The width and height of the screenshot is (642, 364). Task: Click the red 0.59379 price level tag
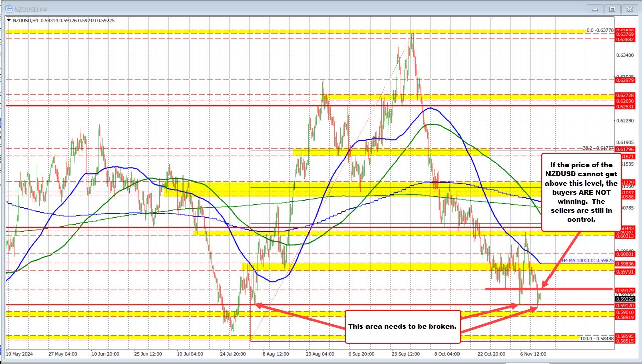(x=624, y=290)
